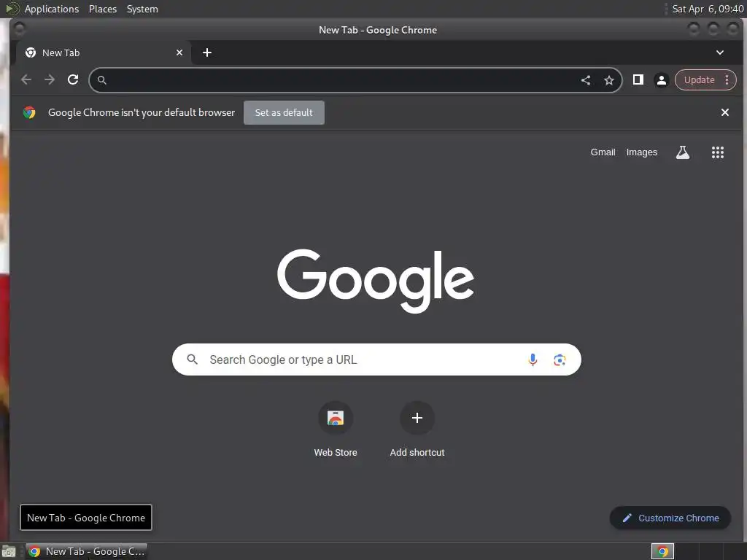The image size is (747, 560).
Task: Go forward using the forward arrow
Action: click(50, 80)
